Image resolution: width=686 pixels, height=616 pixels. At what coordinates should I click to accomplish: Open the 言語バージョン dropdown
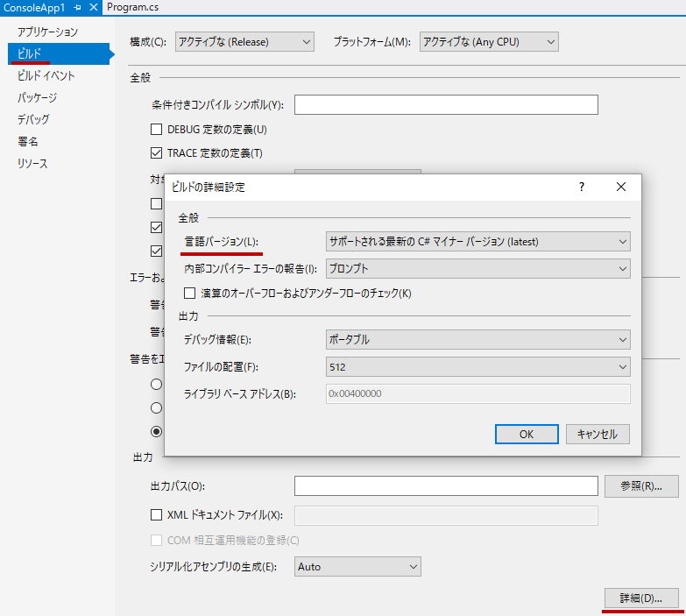[x=477, y=242]
